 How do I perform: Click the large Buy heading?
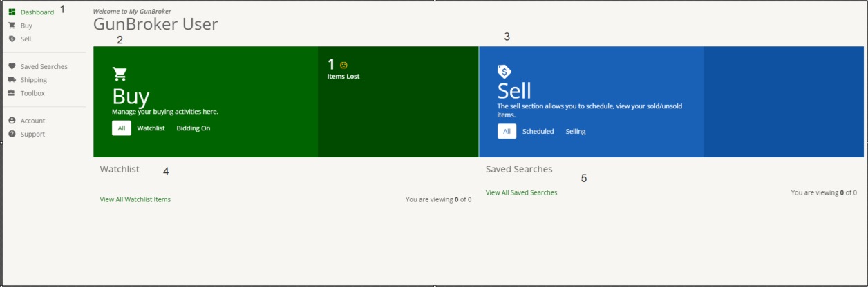tap(131, 97)
